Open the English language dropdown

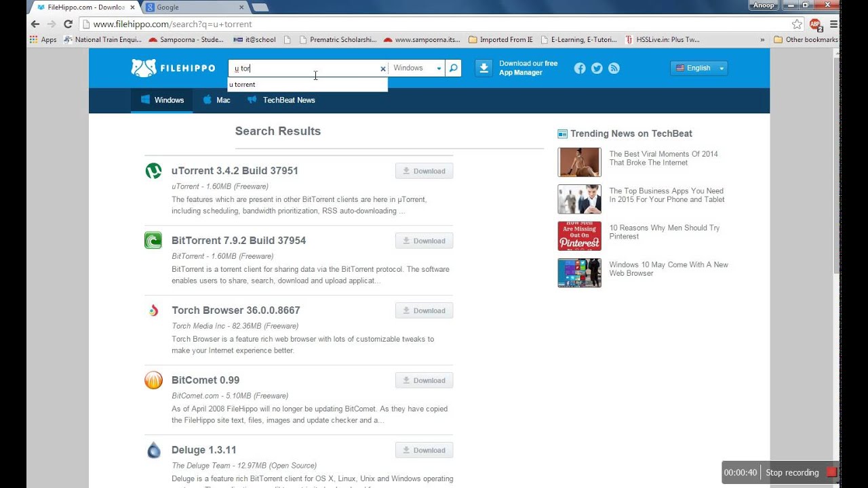coord(698,68)
